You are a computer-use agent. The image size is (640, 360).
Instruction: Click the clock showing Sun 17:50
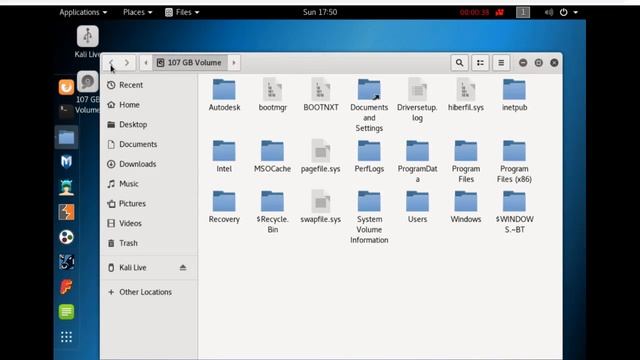320,12
